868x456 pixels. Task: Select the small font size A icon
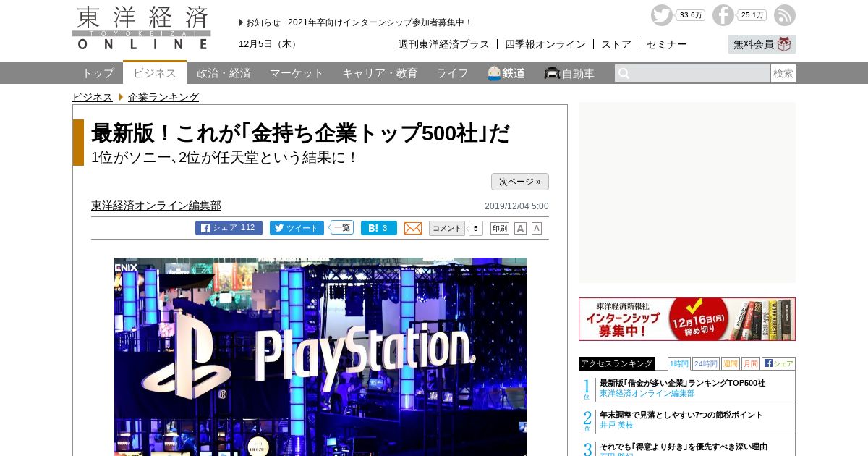[x=537, y=228]
